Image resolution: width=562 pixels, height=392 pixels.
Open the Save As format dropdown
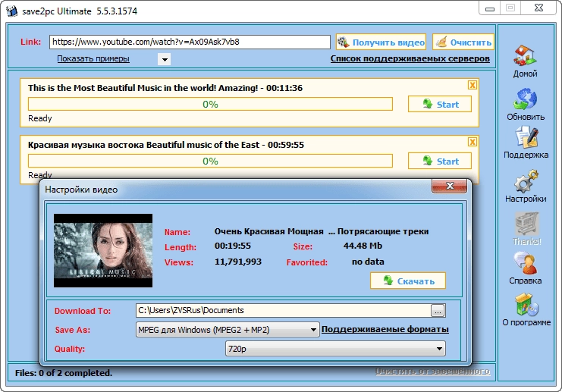(228, 330)
